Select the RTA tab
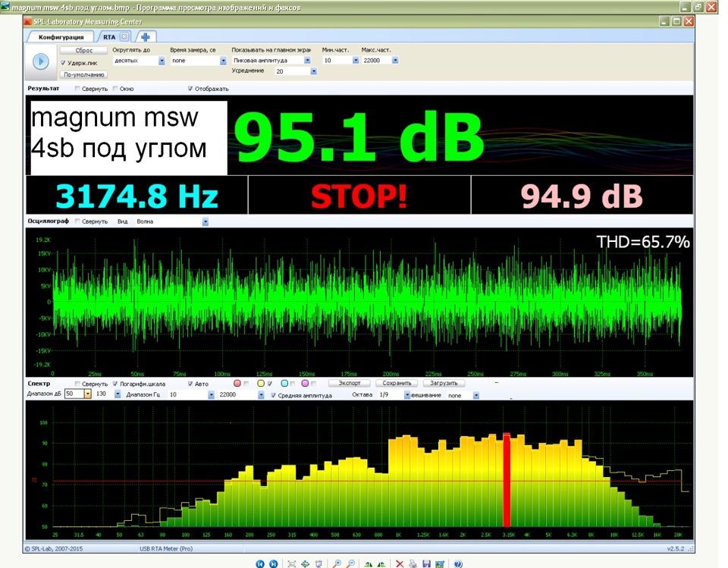The width and height of the screenshot is (728, 568). click(109, 36)
